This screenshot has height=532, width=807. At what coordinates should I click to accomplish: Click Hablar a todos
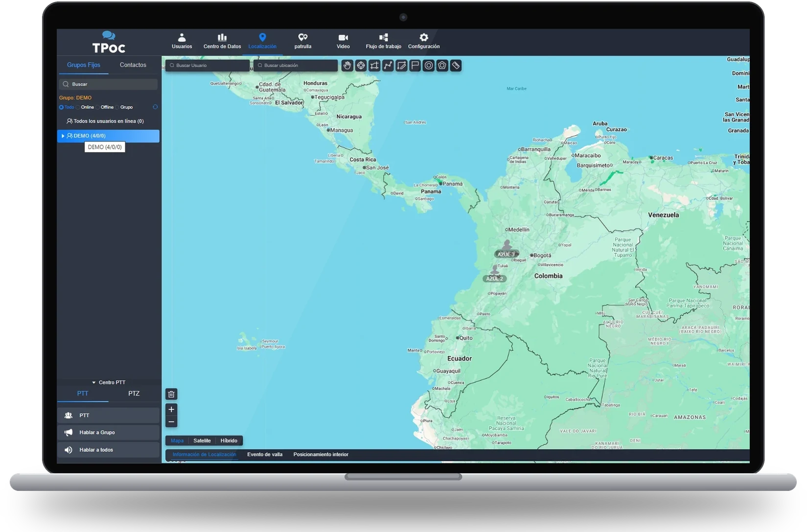(x=109, y=450)
